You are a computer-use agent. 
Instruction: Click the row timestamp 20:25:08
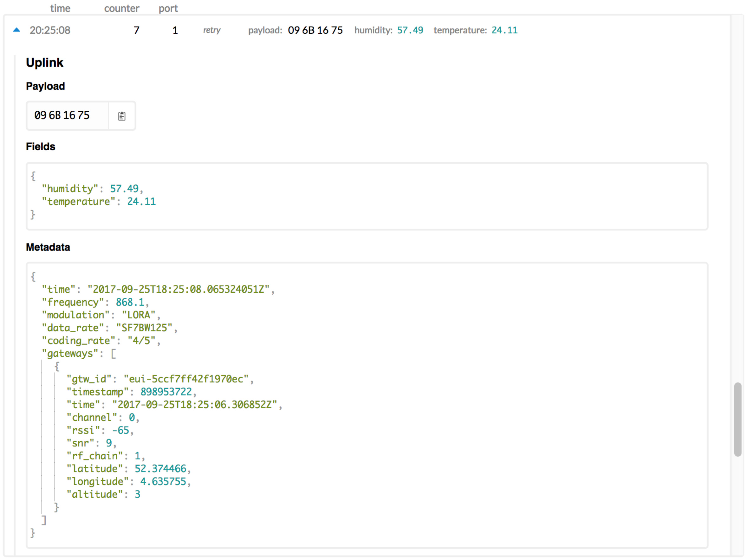(50, 30)
